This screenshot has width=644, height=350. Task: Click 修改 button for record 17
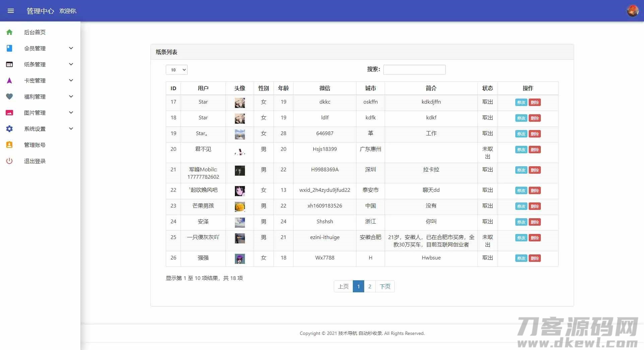tap(521, 103)
